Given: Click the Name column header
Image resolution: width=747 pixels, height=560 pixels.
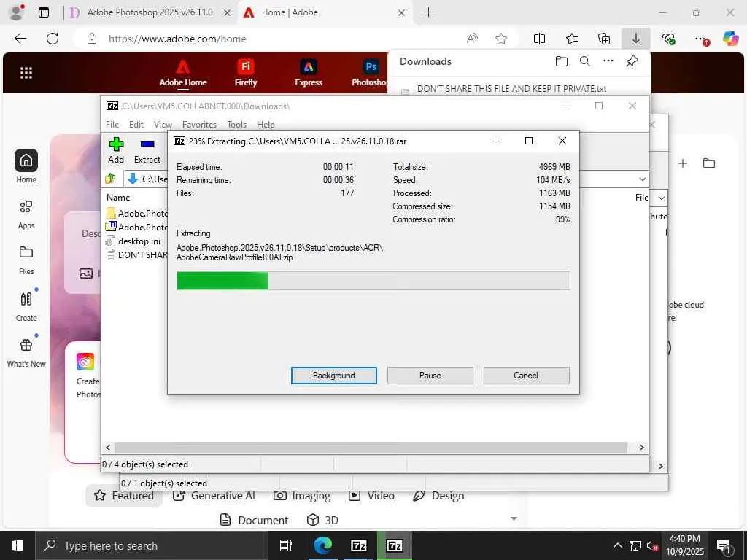Looking at the screenshot, I should point(118,198).
